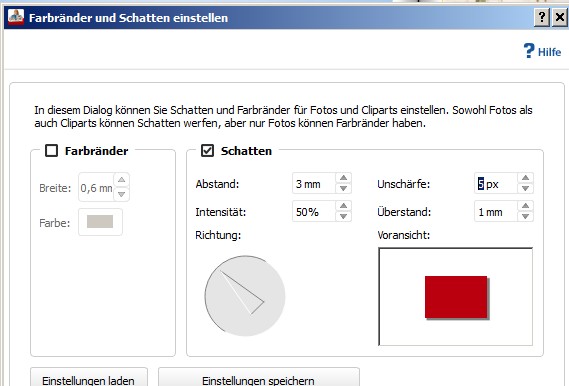Screen dimensions: 569x386
Task: Increase Unschärfe with the up arrow
Action: click(x=525, y=178)
